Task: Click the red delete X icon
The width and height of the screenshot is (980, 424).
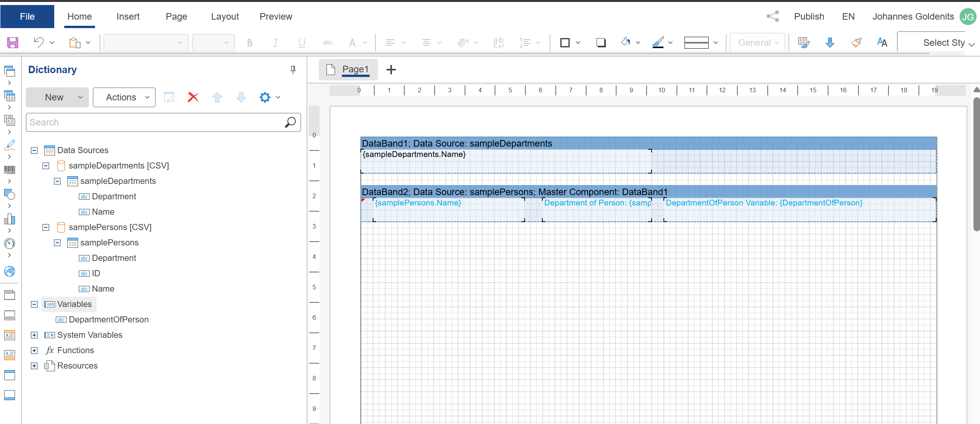Action: tap(193, 97)
